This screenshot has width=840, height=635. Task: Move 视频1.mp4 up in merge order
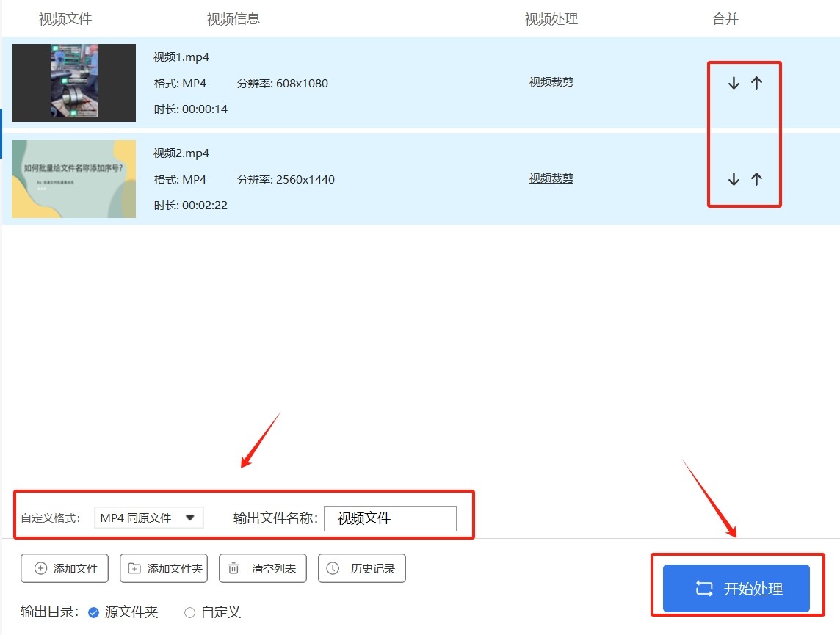pyautogui.click(x=756, y=84)
